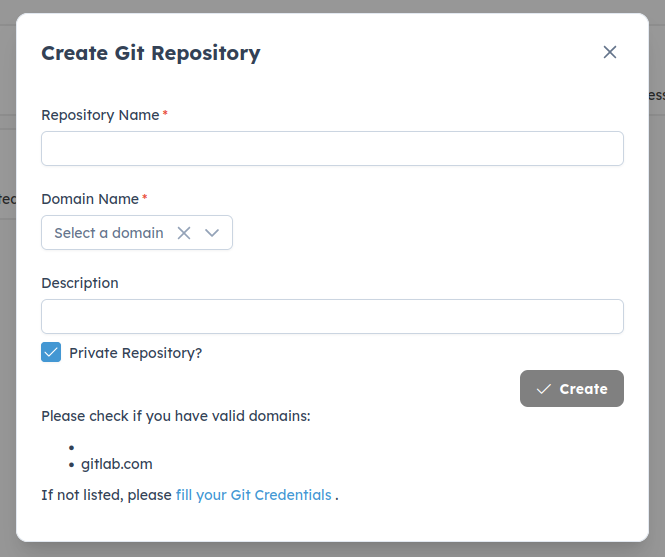Viewport: 665px width, 557px height.
Task: Click the checkmark icon on Create button
Action: click(x=544, y=389)
